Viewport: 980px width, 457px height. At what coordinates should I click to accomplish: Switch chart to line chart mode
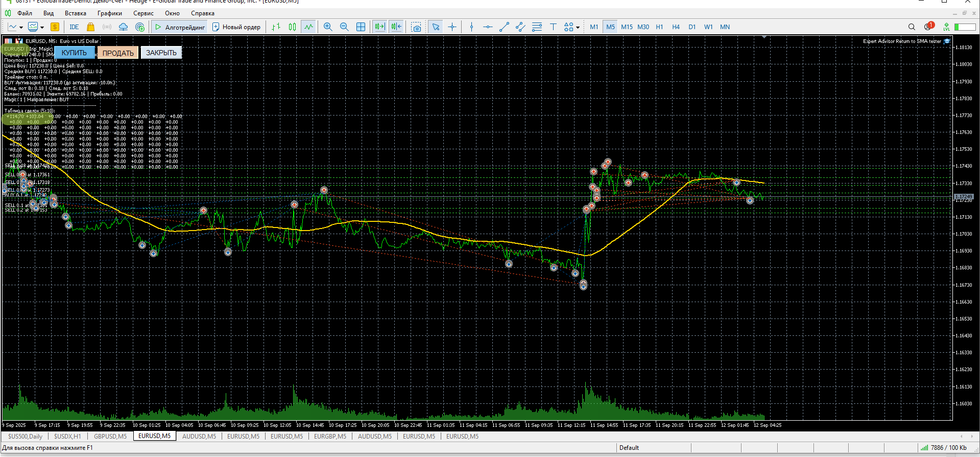pos(308,27)
